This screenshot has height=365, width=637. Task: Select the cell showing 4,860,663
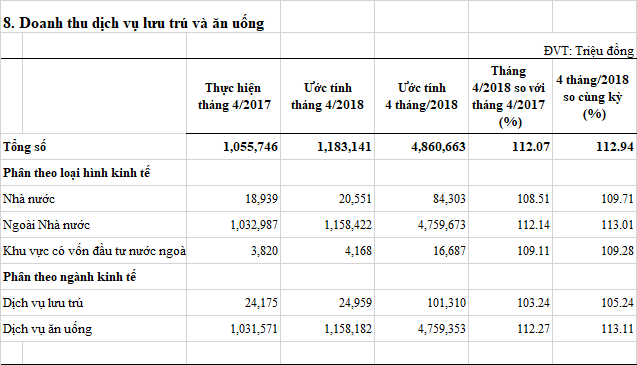pyautogui.click(x=438, y=147)
